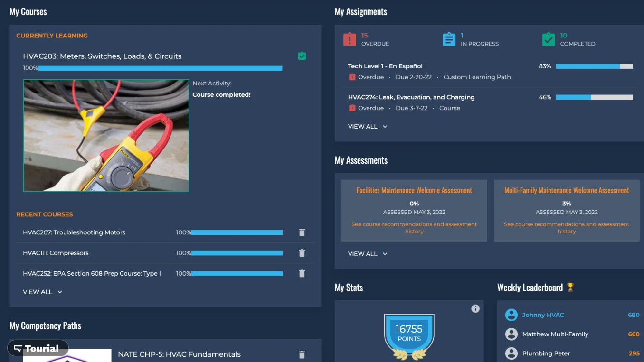Remove HVAC111: Compressors from recent courses
The image size is (644, 362).
click(x=302, y=253)
